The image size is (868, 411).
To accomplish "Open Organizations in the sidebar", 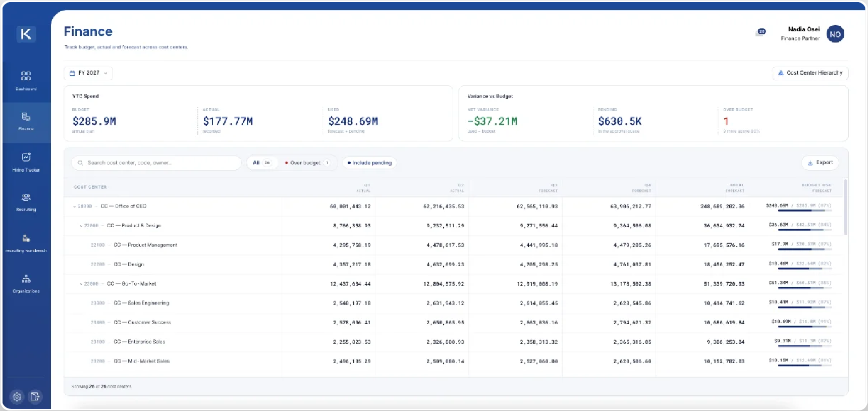I will [x=26, y=284].
